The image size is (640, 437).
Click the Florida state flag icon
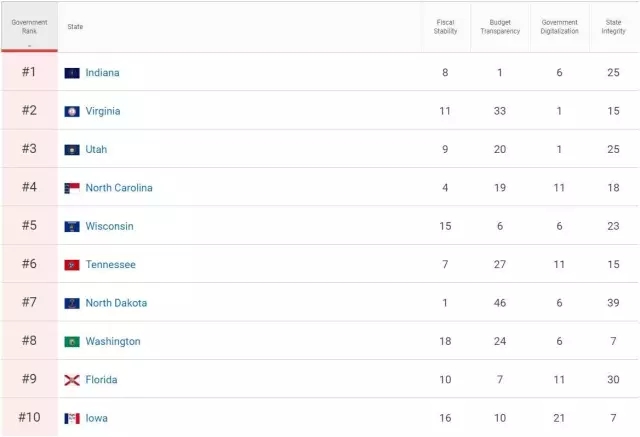coord(72,380)
